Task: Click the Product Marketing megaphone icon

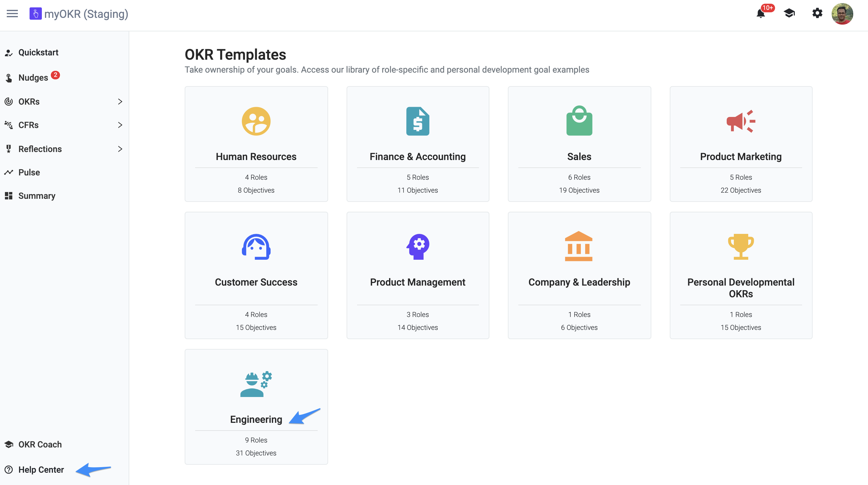Action: coord(740,121)
